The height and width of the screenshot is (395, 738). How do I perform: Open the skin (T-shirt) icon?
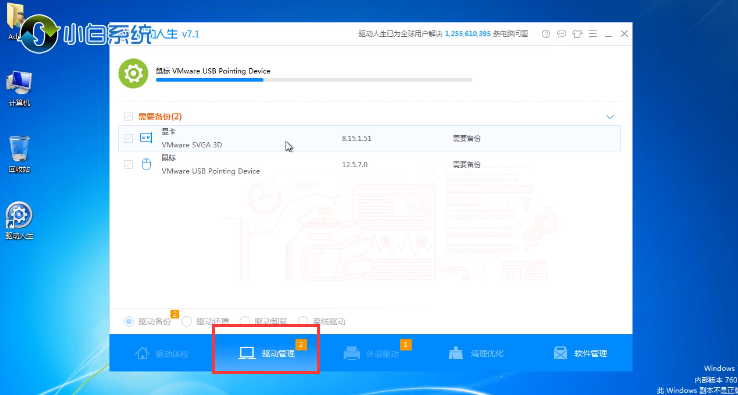pyautogui.click(x=577, y=34)
